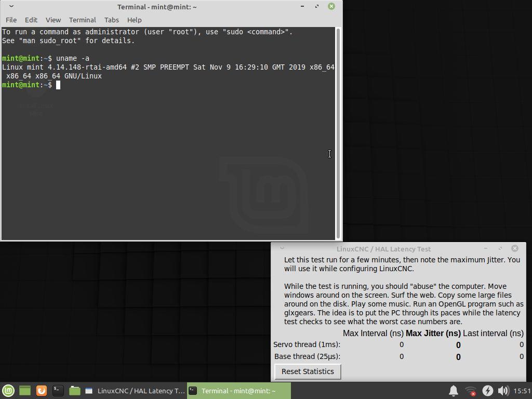Open the View menu in Terminal
532x399 pixels.
(54, 20)
